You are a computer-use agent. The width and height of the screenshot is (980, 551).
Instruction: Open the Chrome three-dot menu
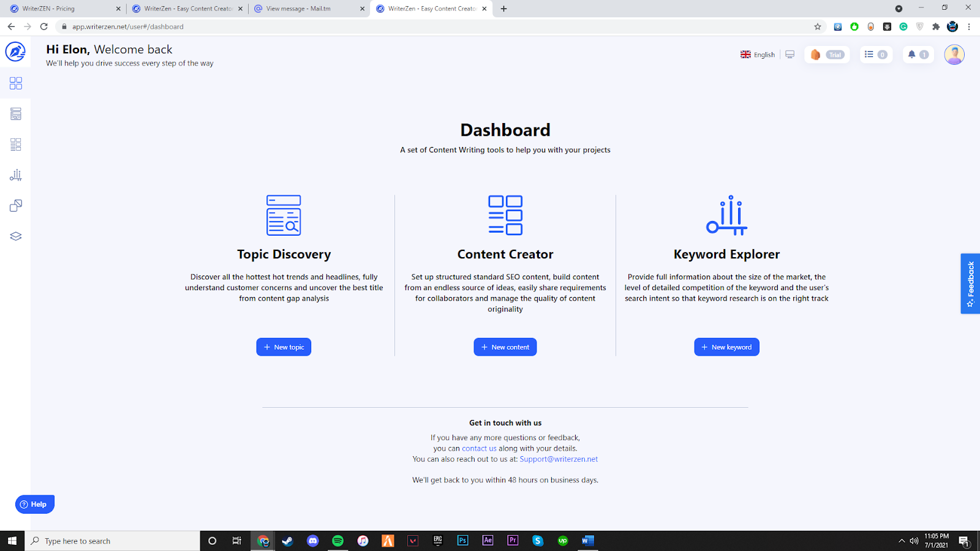click(x=969, y=26)
